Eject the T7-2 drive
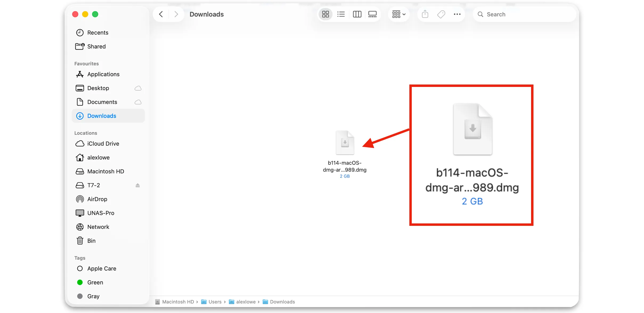The height and width of the screenshot is (313, 644). tap(138, 185)
